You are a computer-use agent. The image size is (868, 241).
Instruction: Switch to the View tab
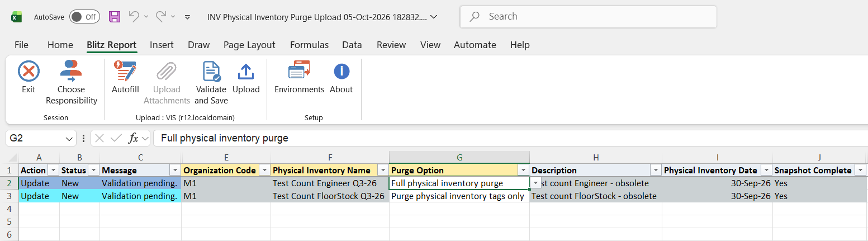coord(430,45)
